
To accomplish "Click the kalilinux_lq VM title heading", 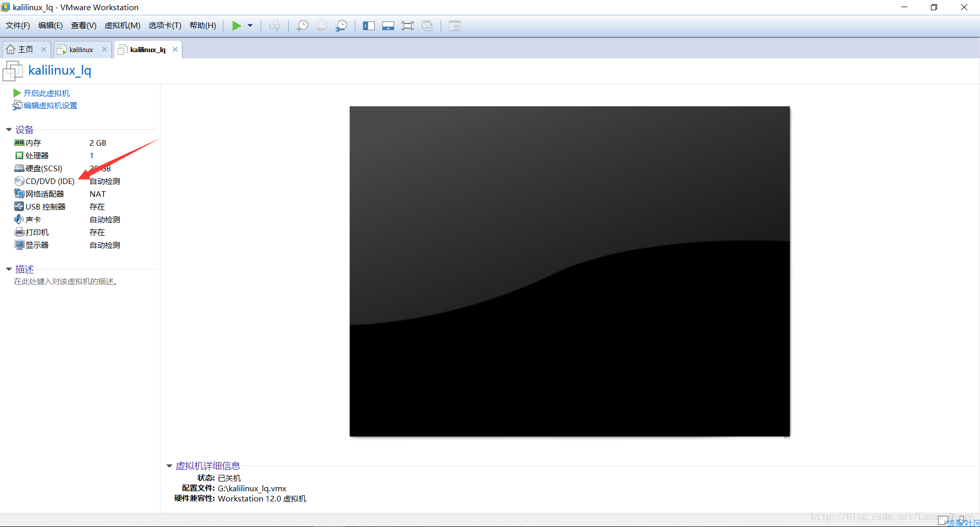I will pyautogui.click(x=60, y=70).
